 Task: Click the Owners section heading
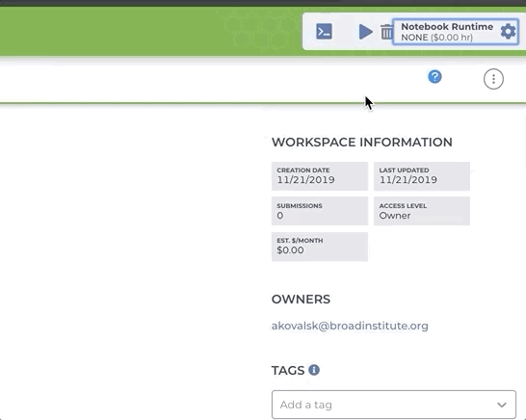tap(301, 300)
